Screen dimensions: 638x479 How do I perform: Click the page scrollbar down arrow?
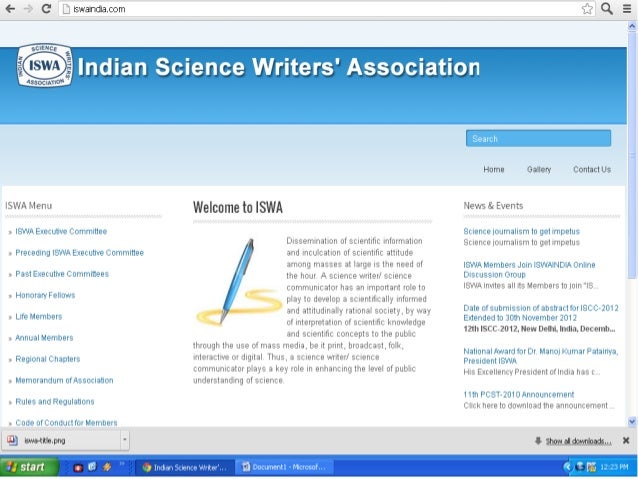pos(632,422)
